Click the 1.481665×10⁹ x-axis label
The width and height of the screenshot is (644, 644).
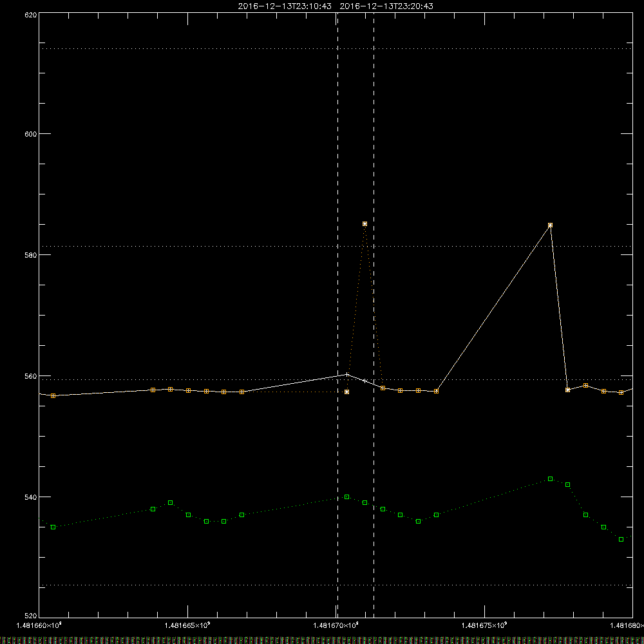187,625
